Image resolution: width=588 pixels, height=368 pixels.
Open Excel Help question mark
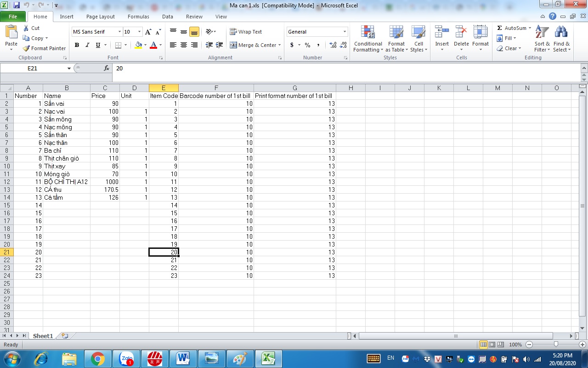(553, 17)
